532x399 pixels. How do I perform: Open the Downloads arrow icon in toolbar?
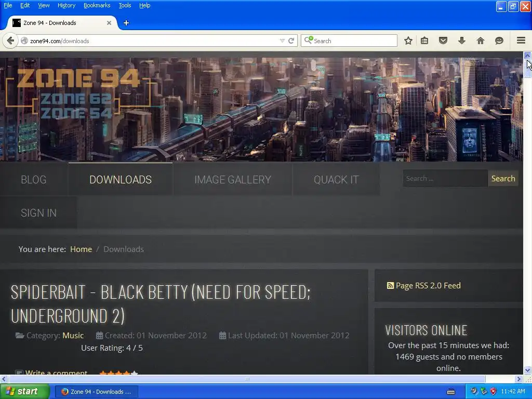pos(462,41)
